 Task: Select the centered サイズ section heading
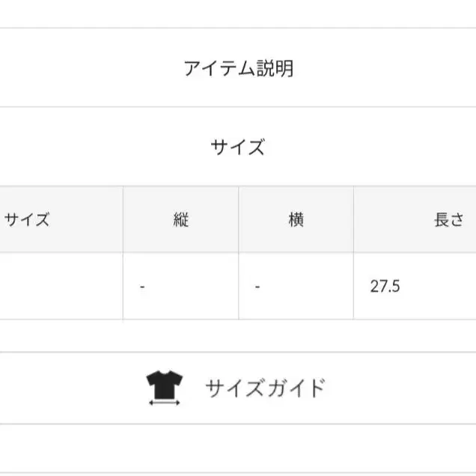(238, 147)
